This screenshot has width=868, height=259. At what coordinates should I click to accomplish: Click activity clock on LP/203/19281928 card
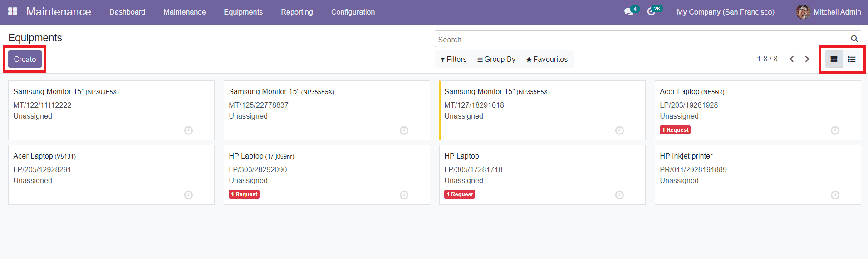click(835, 130)
